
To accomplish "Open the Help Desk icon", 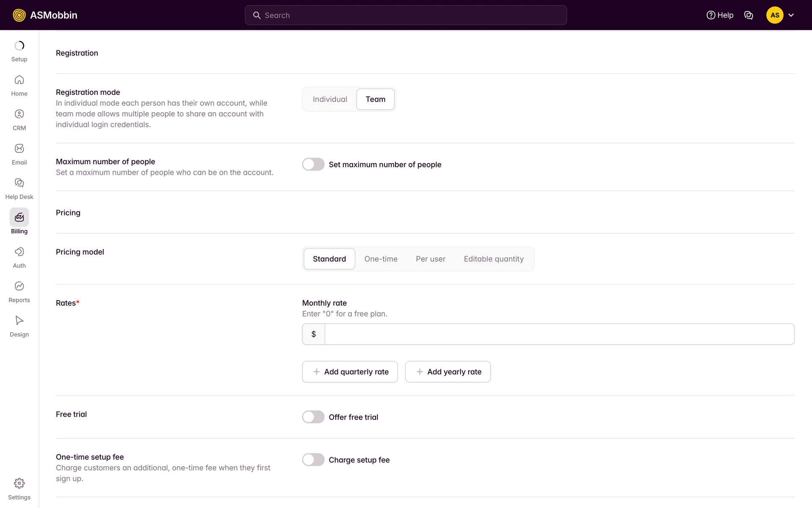I will point(19,183).
